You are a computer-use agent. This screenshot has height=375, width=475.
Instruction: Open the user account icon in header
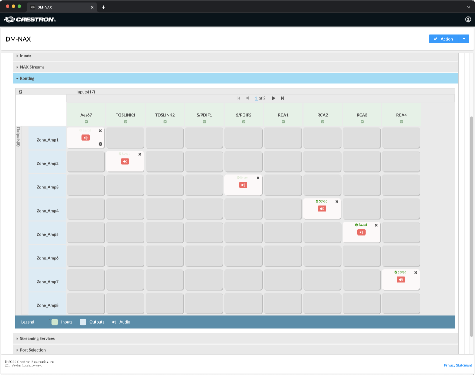[x=468, y=19]
